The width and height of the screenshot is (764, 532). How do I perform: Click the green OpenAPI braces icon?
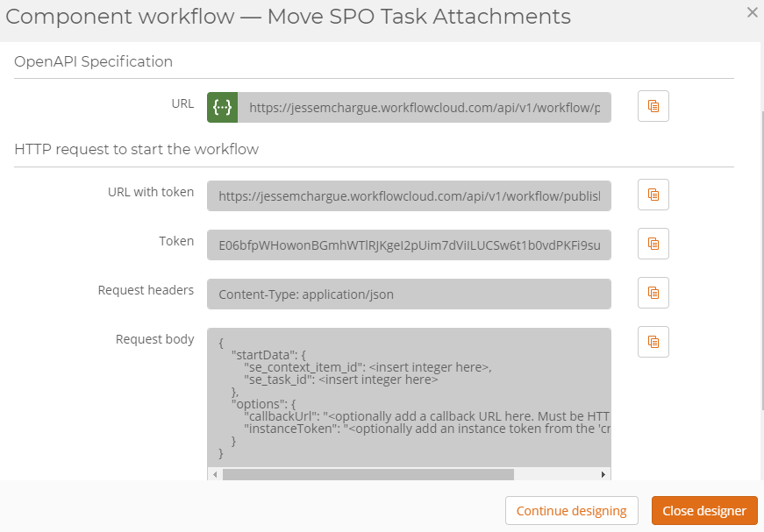tap(222, 107)
